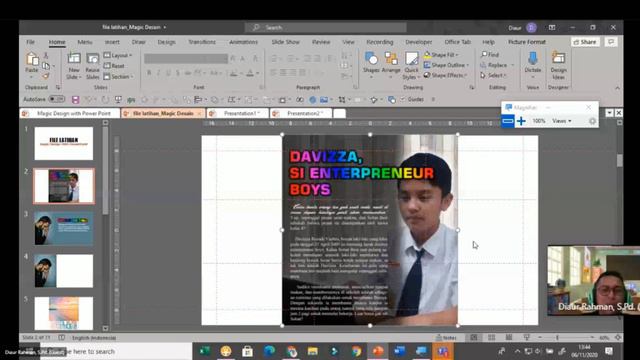The image size is (640, 360).
Task: Open the Magnifier settings gear
Action: 592,121
